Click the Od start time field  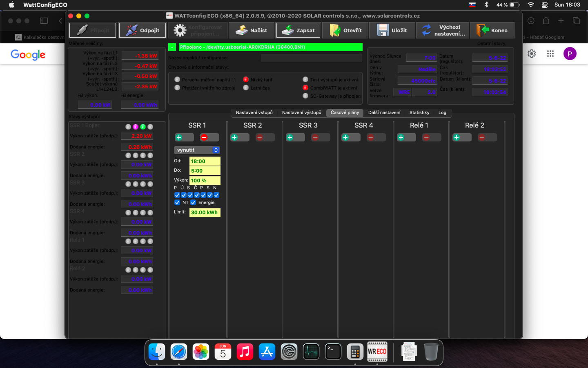[205, 161]
